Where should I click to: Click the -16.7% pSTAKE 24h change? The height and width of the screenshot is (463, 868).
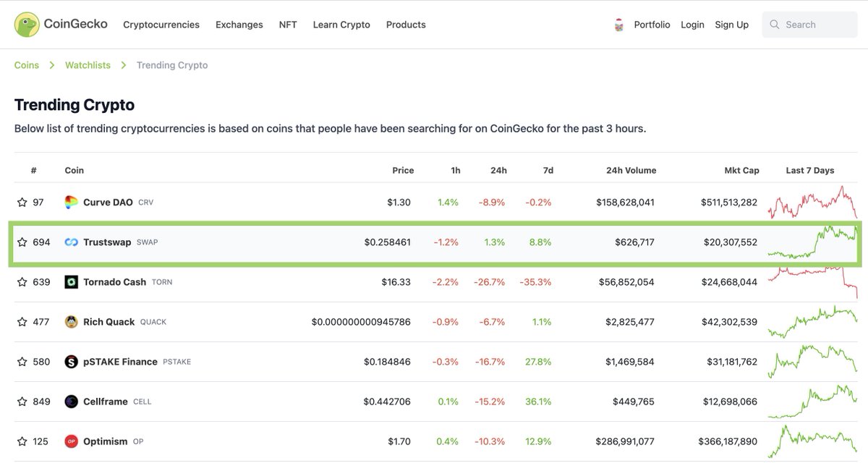tap(490, 362)
